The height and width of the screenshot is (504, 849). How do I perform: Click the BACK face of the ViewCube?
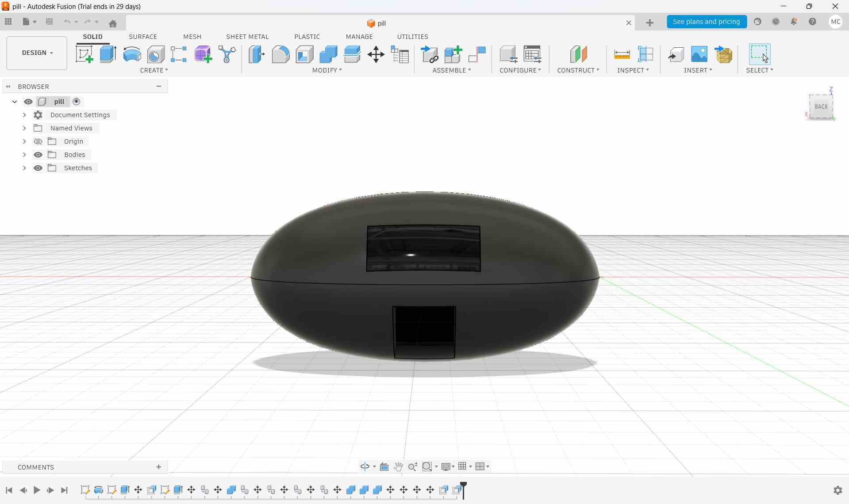tap(821, 106)
